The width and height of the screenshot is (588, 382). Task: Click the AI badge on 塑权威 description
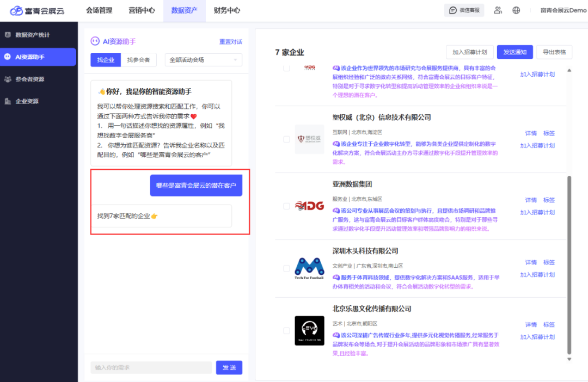click(336, 144)
